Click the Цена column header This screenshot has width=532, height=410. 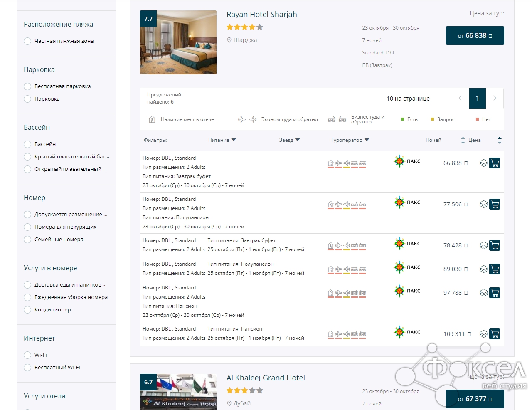click(475, 140)
